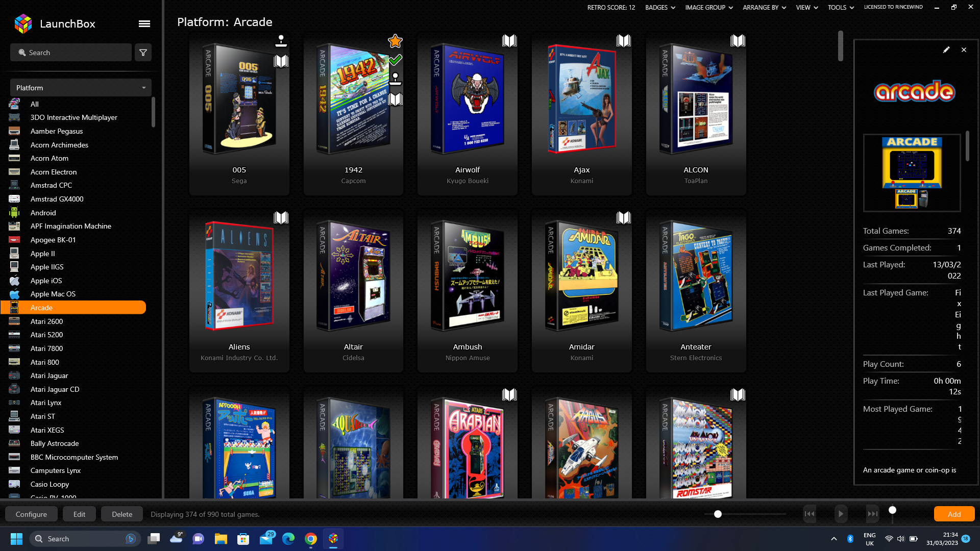Viewport: 980px width, 551px height.
Task: Click the play music button
Action: coord(841,514)
